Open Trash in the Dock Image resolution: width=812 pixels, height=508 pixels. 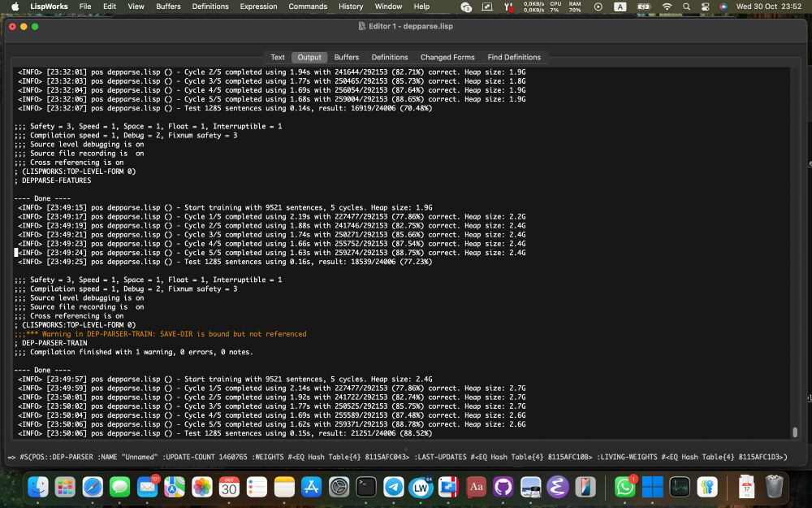[774, 487]
